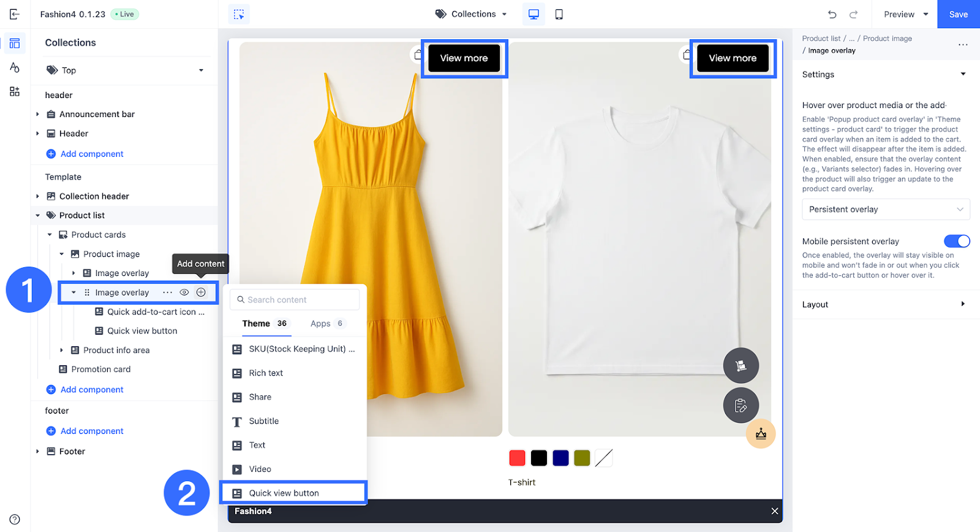Click the element inspector selection icon
Viewport: 980px width, 532px height.
pyautogui.click(x=239, y=14)
